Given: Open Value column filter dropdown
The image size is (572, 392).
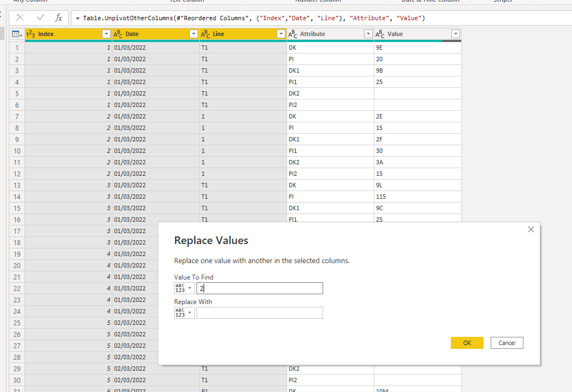Looking at the screenshot, I should coord(456,34).
